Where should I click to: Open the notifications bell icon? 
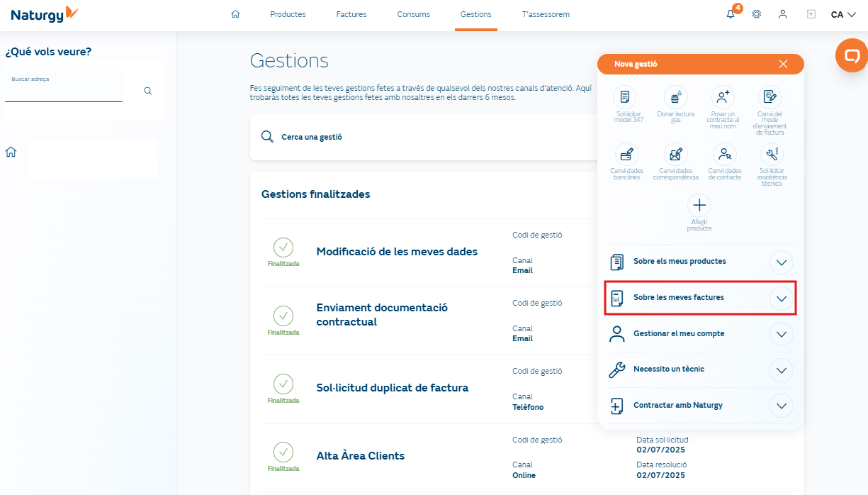(x=731, y=14)
